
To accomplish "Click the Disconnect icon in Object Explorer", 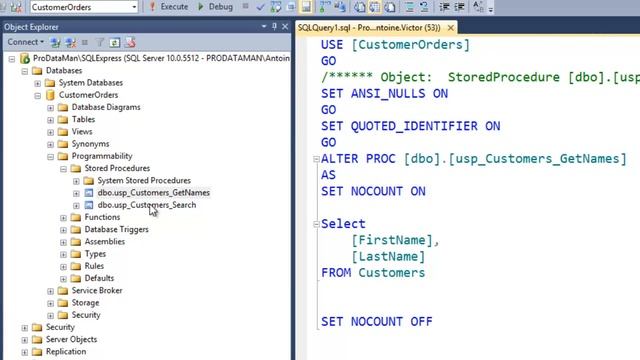I will click(x=71, y=42).
